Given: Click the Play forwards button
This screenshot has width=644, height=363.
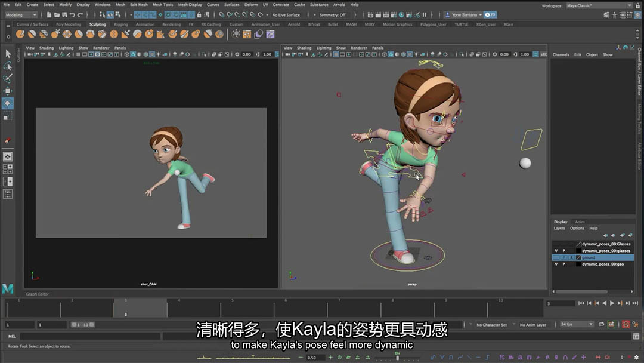Looking at the screenshot, I should click(612, 303).
